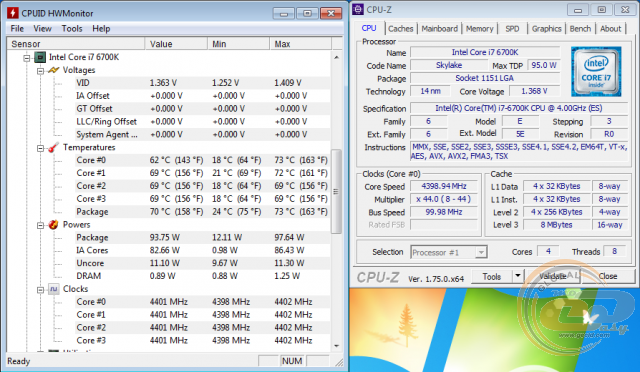
Task: Collapse the Voltages section
Action: click(x=40, y=71)
